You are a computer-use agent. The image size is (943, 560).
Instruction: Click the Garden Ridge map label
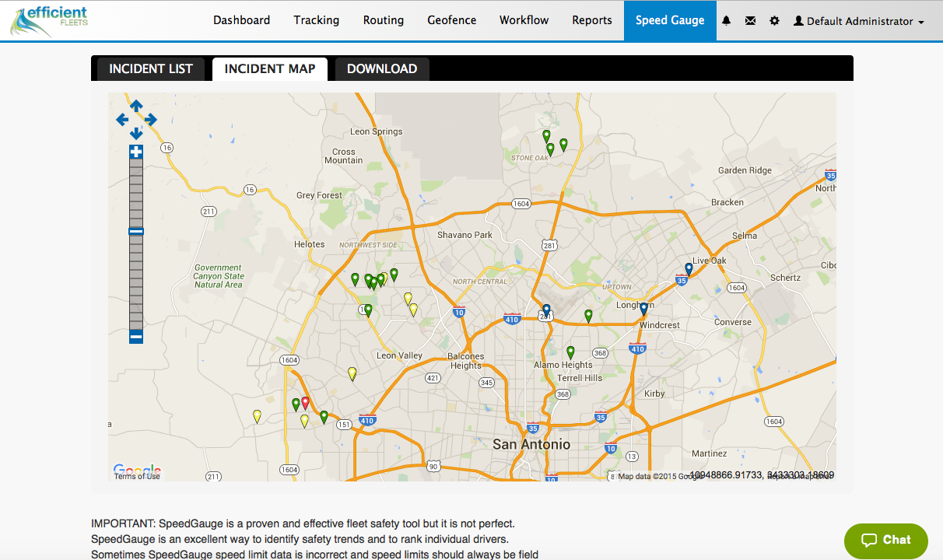point(745,170)
